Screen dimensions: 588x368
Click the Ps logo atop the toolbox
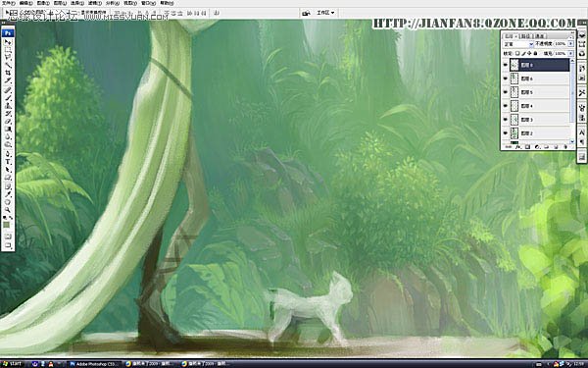pos(8,33)
